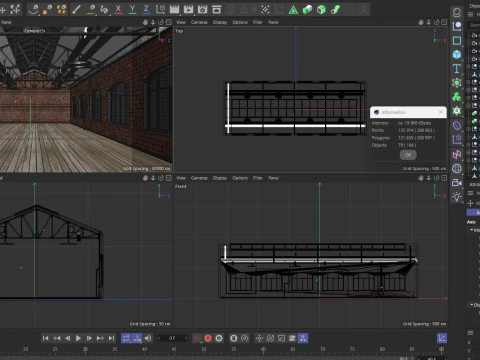This screenshot has height=360, width=480.
Task: Open Options menu of Top viewport
Action: (240, 22)
